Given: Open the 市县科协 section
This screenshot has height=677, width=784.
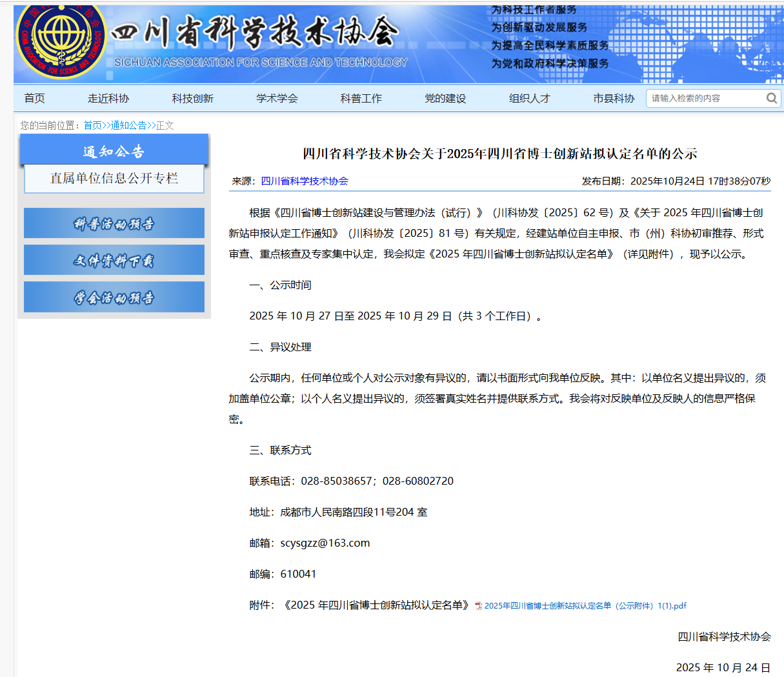Looking at the screenshot, I should point(614,98).
